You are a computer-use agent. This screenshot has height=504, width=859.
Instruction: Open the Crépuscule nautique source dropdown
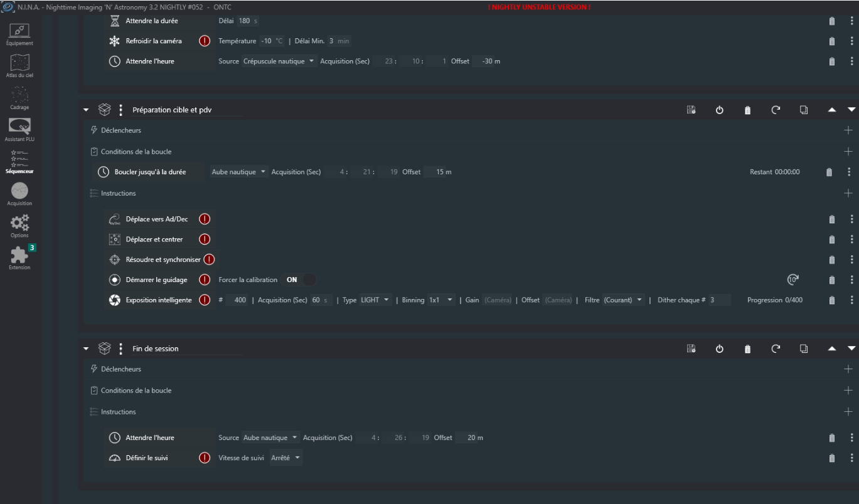coord(280,61)
